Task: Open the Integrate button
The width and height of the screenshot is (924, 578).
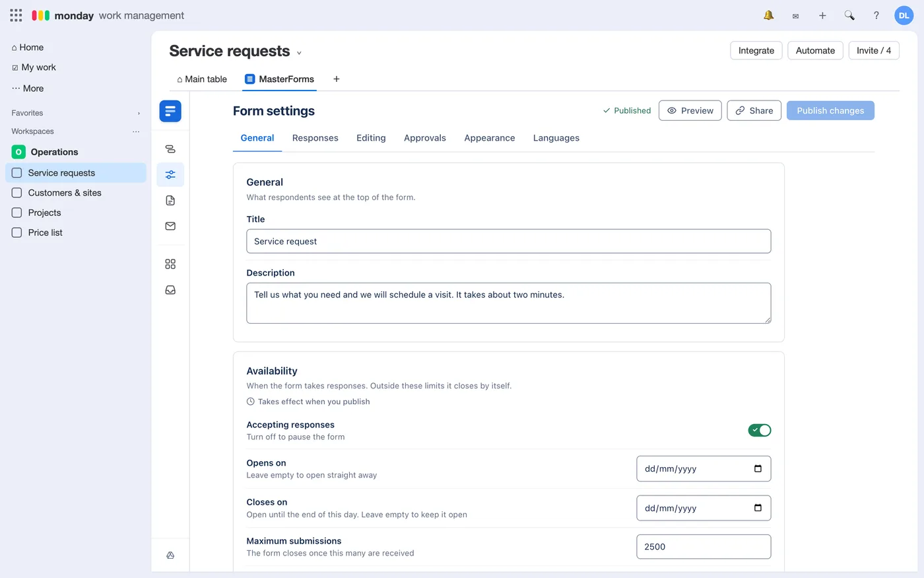Action: pyautogui.click(x=756, y=50)
